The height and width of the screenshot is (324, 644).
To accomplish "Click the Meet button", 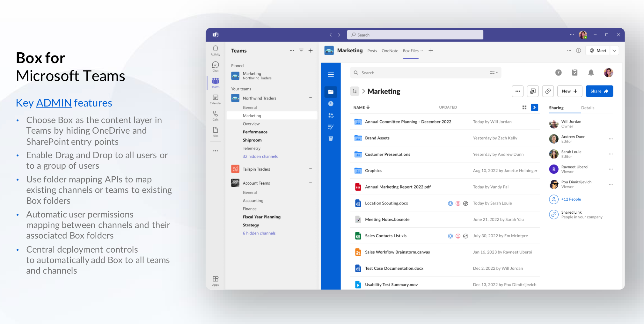I will [598, 50].
